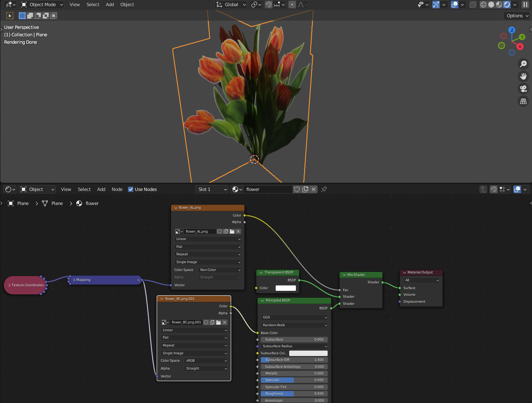Adjust the Roughness slider in Principled BSDF
Image resolution: width=532 pixels, height=403 pixels.
point(294,394)
